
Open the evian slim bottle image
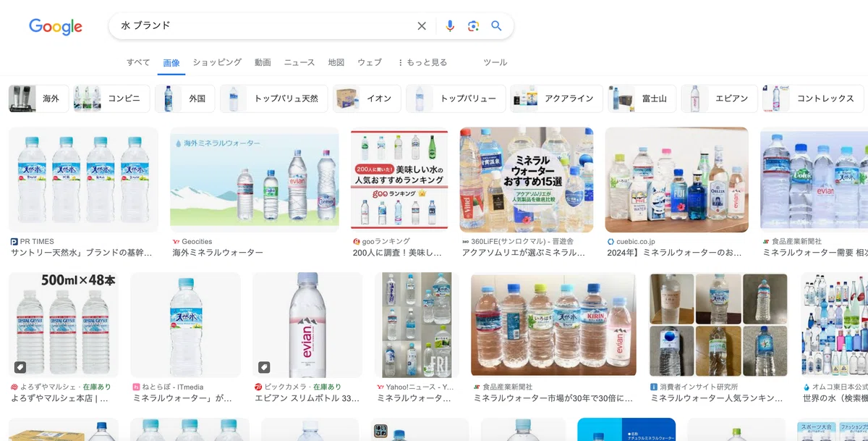(307, 325)
